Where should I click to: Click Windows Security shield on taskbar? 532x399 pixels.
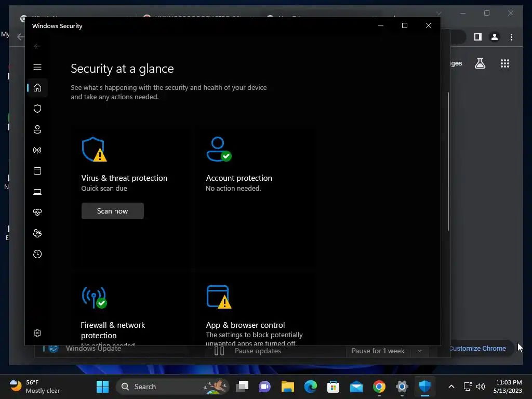[x=425, y=387]
